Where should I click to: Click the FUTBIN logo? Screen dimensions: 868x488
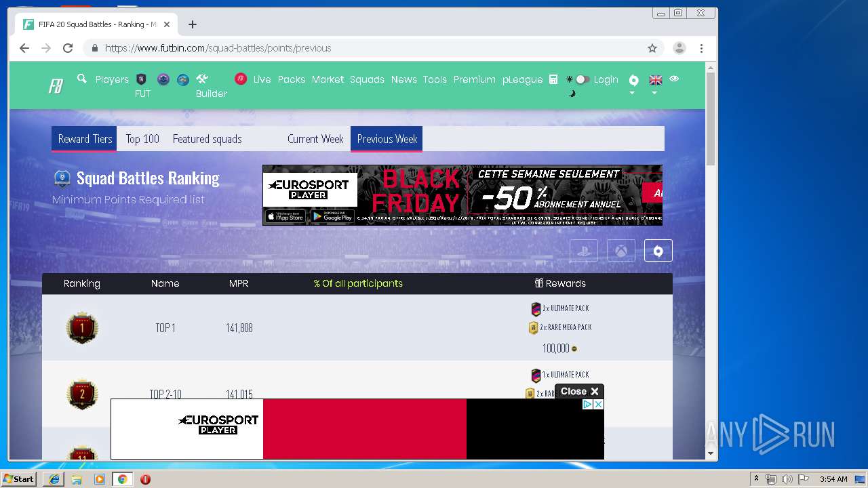tap(56, 86)
